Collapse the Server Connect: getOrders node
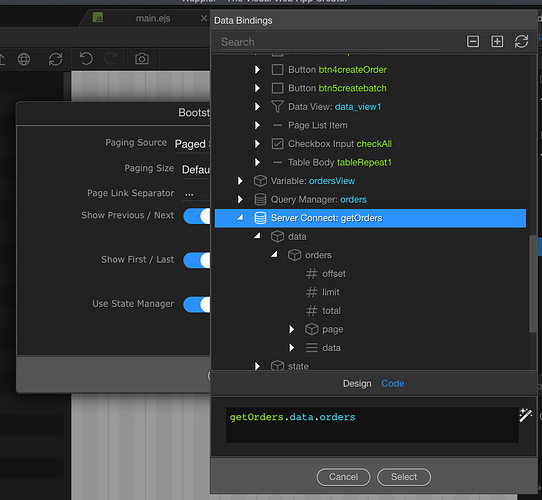This screenshot has height=500, width=542. click(x=240, y=217)
